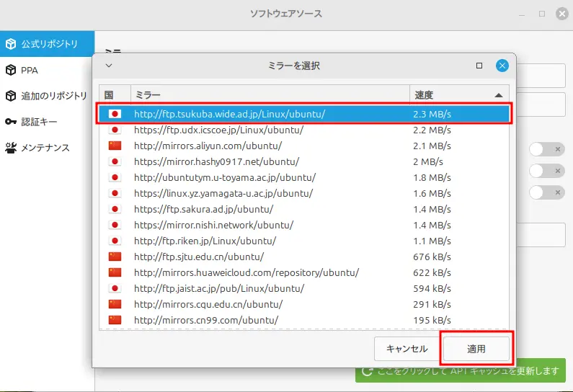Click the 676 kB/s speed value
The height and width of the screenshot is (392, 573).
click(x=432, y=257)
